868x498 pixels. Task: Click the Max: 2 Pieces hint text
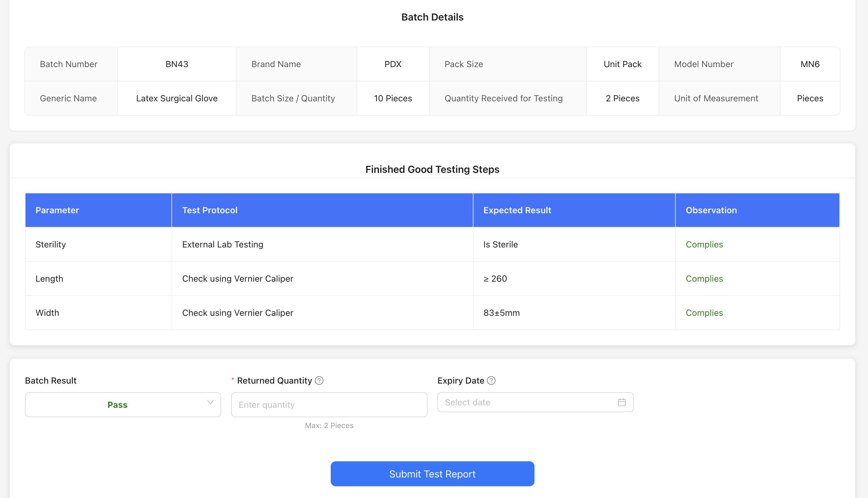(x=329, y=425)
